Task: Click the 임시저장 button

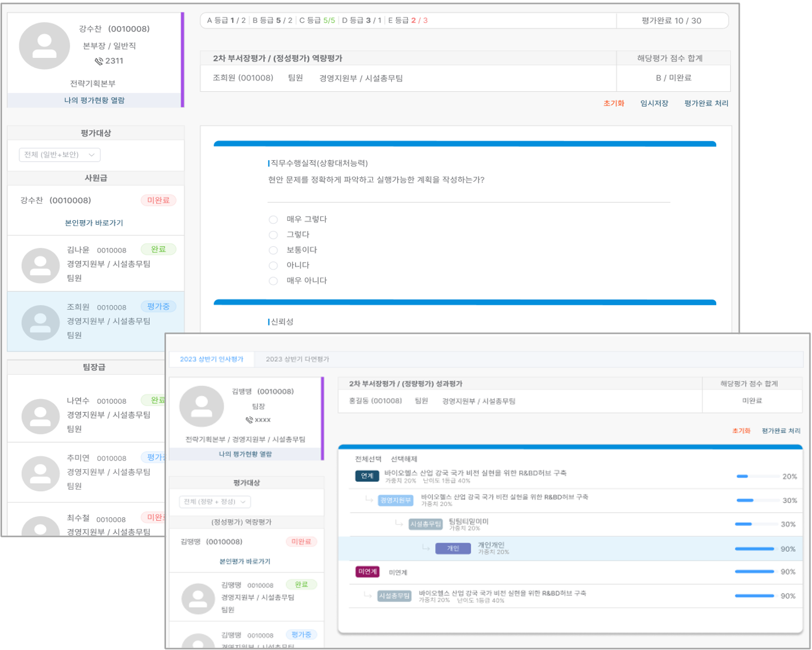Action: [654, 103]
